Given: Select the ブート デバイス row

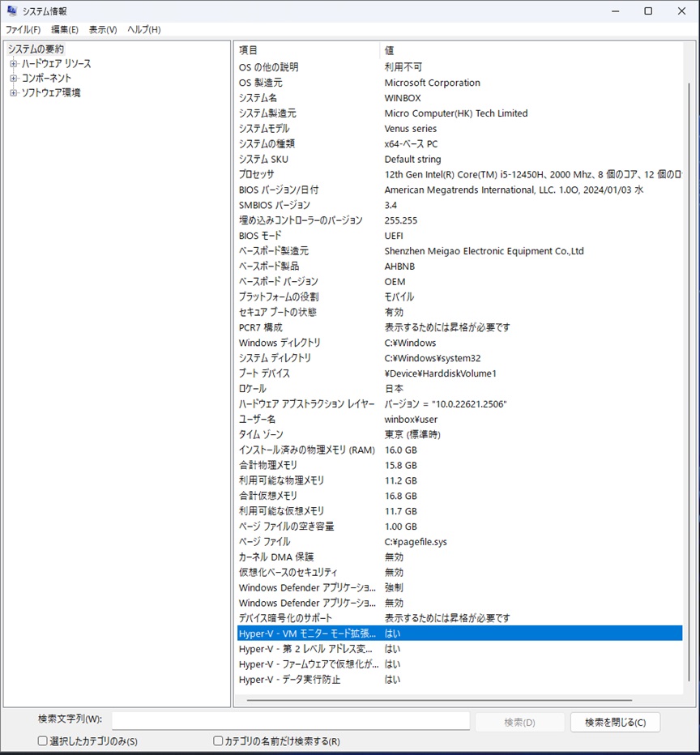Looking at the screenshot, I should [x=459, y=373].
